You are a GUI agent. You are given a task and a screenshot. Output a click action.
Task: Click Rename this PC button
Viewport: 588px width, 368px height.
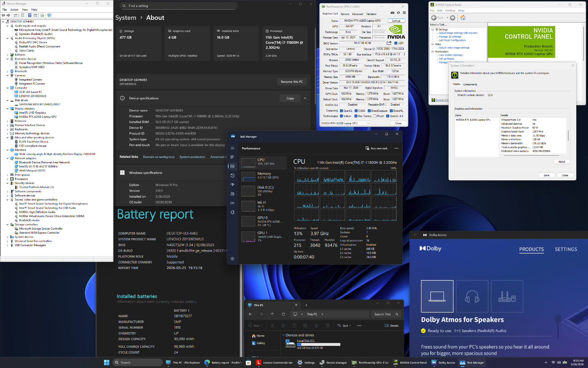point(292,82)
